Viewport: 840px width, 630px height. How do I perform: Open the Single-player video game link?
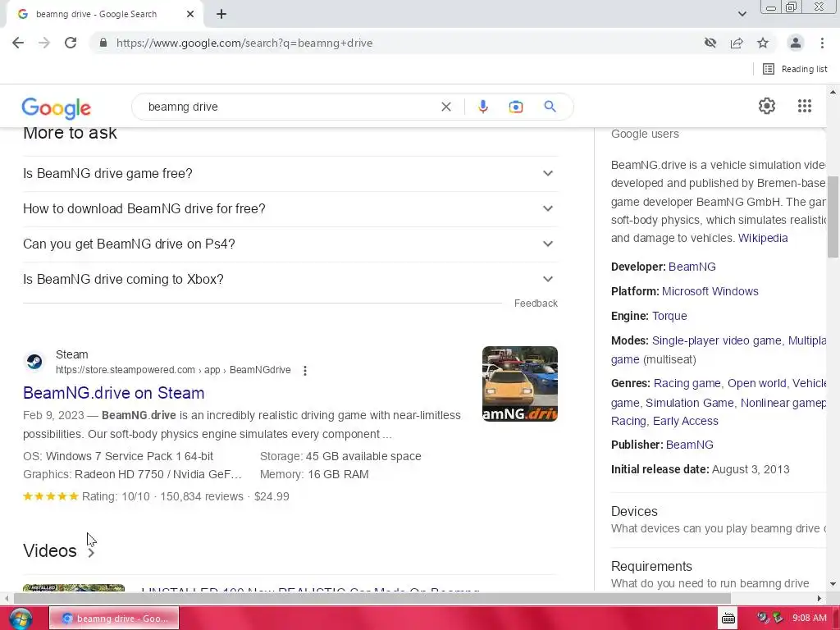[x=716, y=340]
